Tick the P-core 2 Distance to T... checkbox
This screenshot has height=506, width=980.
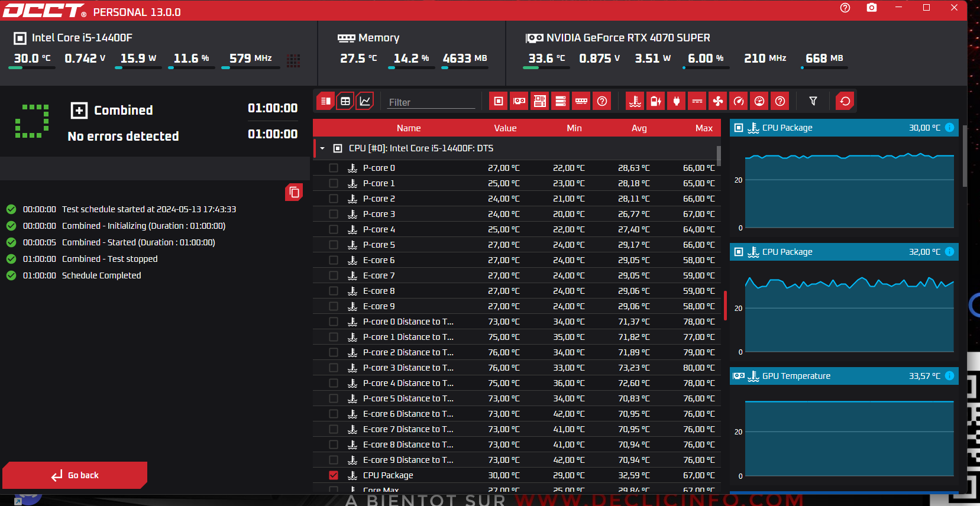[x=334, y=352]
